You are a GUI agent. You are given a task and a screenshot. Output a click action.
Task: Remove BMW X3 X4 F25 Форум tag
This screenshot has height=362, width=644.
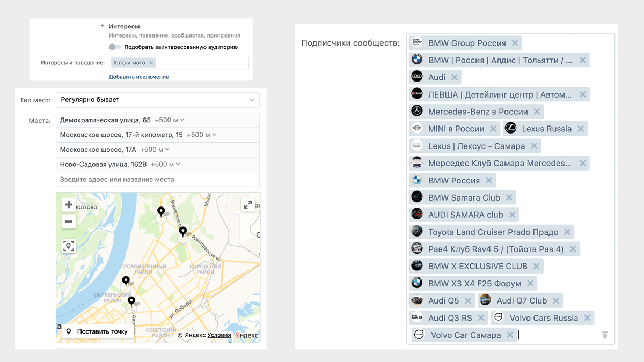(530, 283)
